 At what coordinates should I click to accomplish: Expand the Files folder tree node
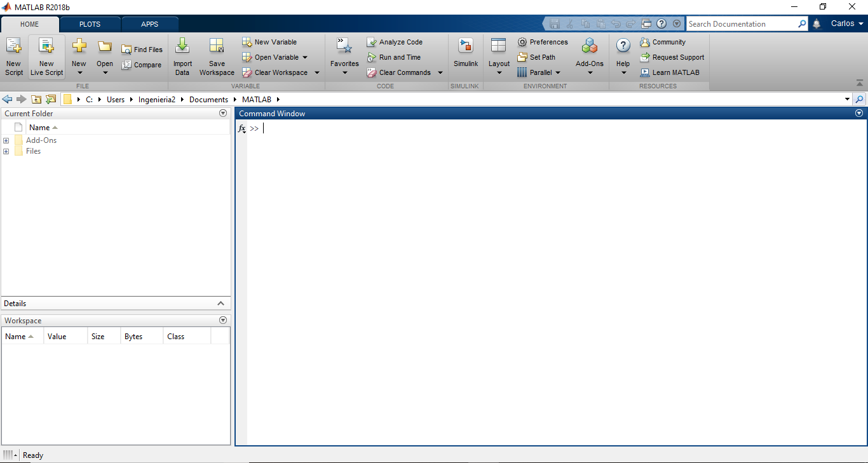pos(6,151)
